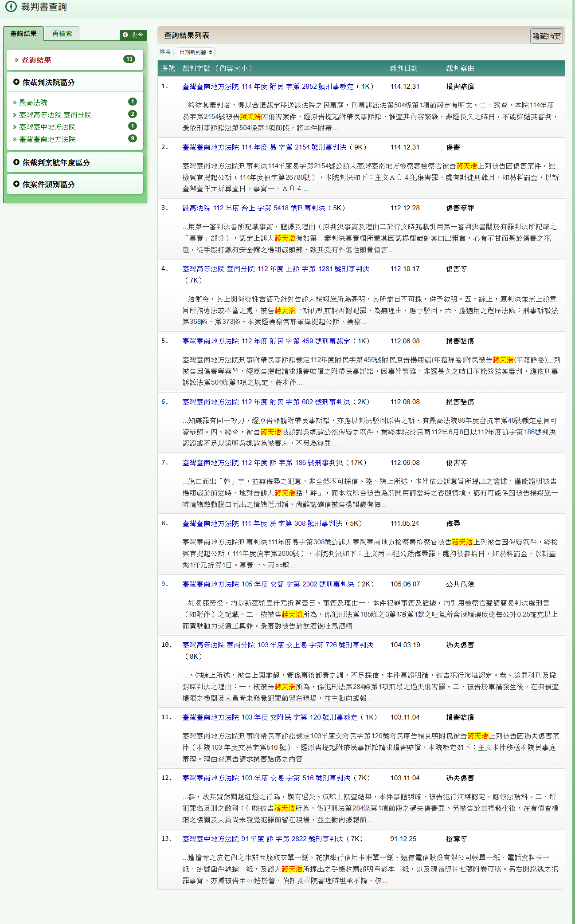575x924 pixels.
Task: Open 最高法院 112 年度 台上 字第 5418 號判決
Action: click(x=254, y=208)
